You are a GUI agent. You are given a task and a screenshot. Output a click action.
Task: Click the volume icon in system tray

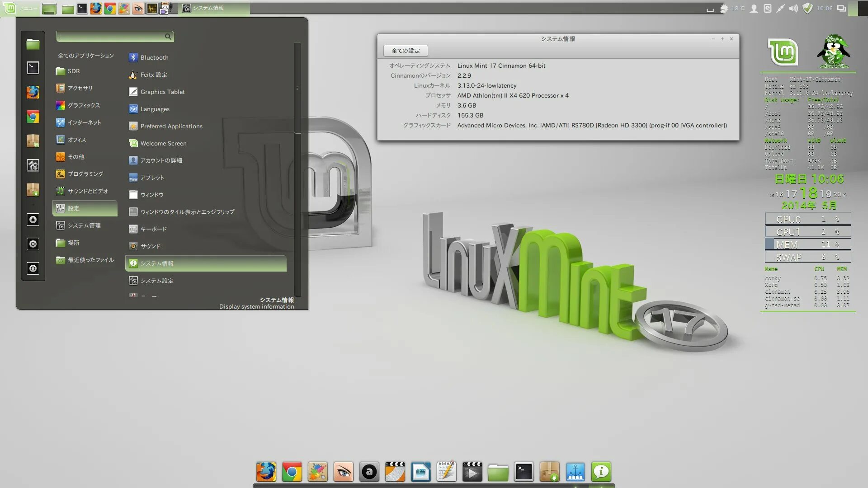point(793,8)
